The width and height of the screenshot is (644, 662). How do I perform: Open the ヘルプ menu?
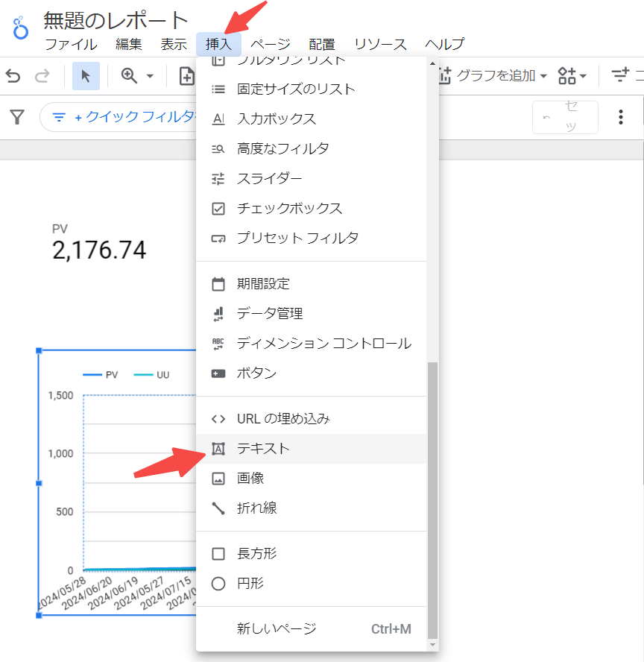coord(444,44)
